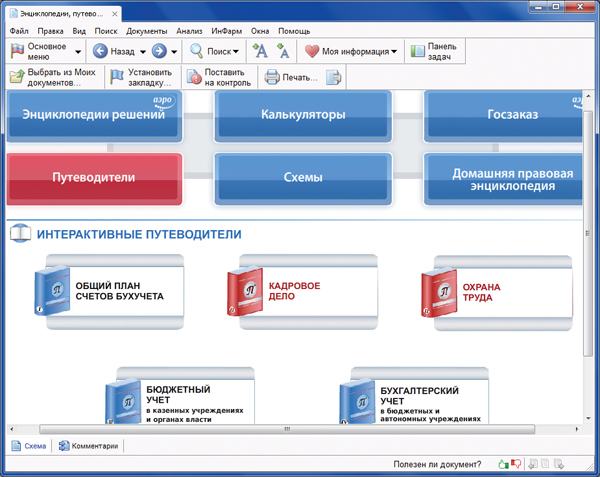This screenshot has width=600, height=477.
Task: Click the print preview icon next to Печать
Action: pos(334,78)
